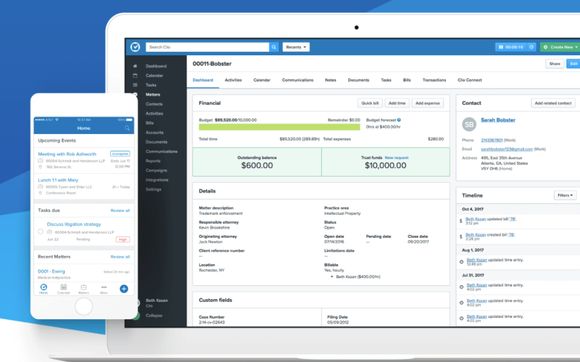Click the Clio checkmark logo in top bar
The image size is (580, 362).
135,47
